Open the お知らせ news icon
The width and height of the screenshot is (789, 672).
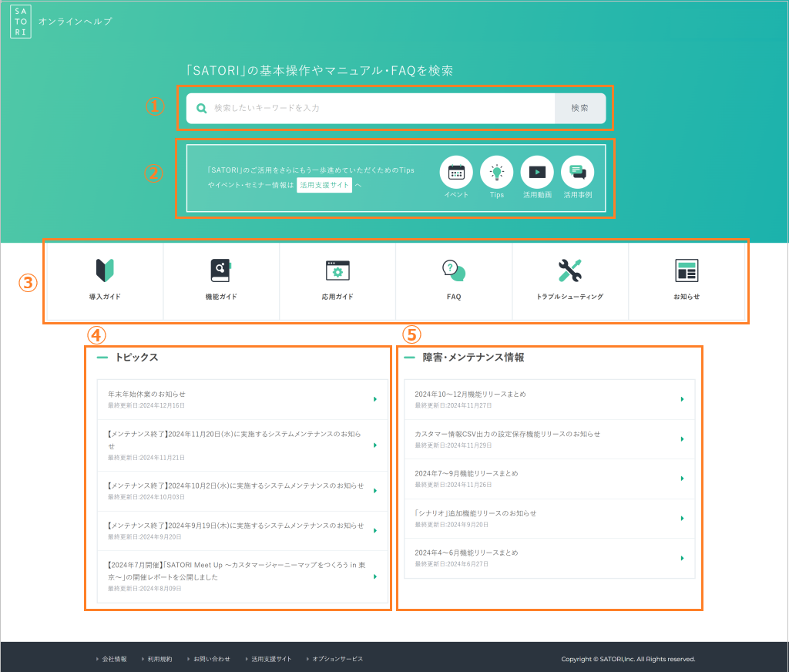coord(687,270)
